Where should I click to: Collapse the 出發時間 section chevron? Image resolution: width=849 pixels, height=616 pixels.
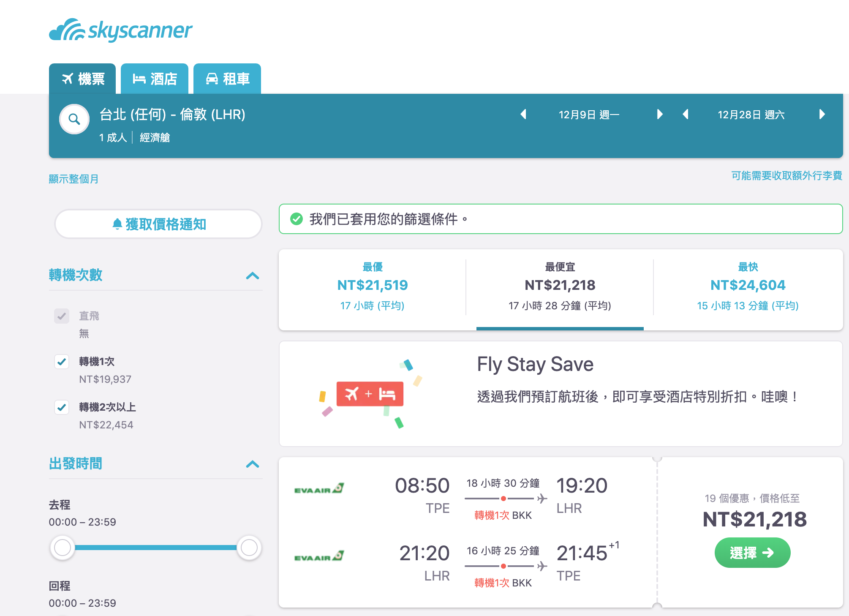[253, 464]
